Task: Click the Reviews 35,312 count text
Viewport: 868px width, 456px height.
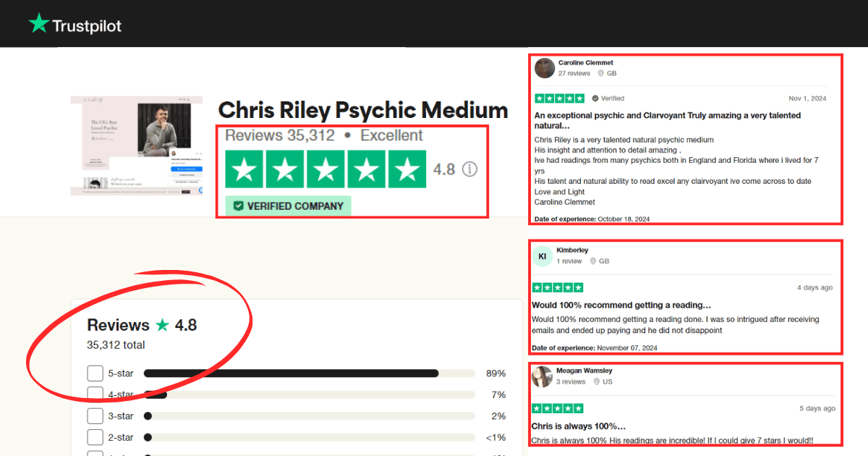Action: pyautogui.click(x=280, y=135)
